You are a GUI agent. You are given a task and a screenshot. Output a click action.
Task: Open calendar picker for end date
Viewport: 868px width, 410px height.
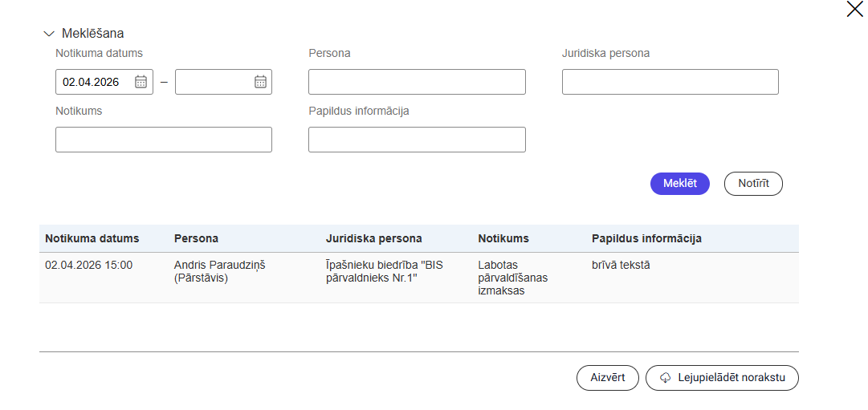coord(260,82)
